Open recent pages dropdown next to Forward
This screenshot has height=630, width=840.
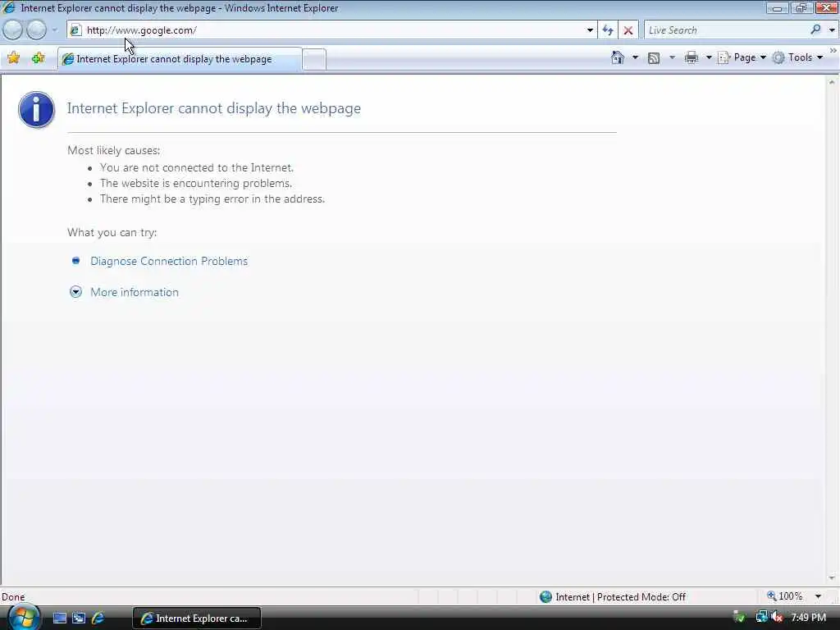click(54, 30)
